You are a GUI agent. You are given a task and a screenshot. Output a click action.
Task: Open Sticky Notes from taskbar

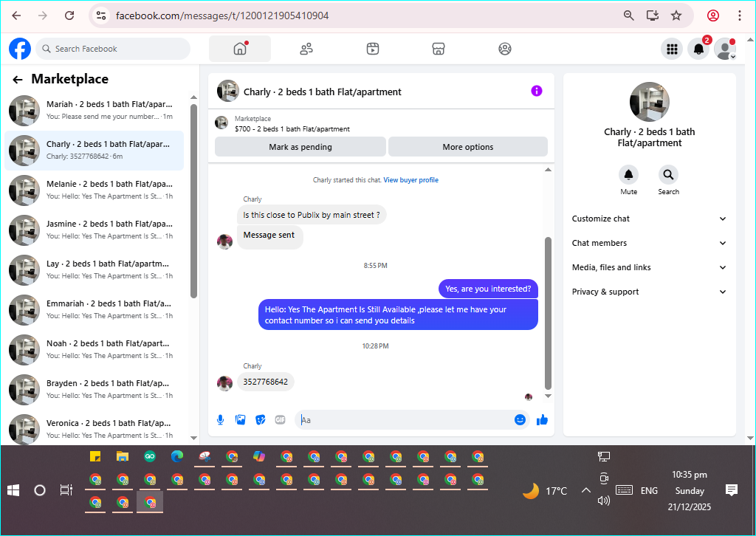(x=95, y=456)
